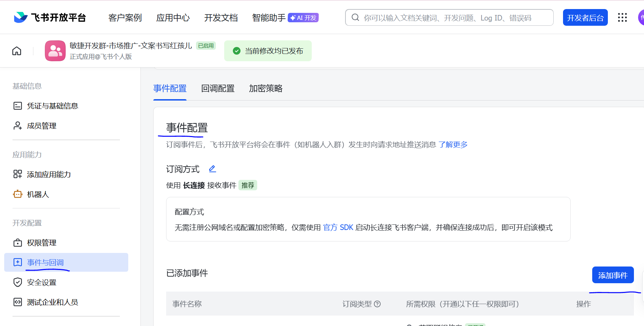Click the 添加应用能力 grid-plus icon
This screenshot has width=644, height=326.
point(18,174)
